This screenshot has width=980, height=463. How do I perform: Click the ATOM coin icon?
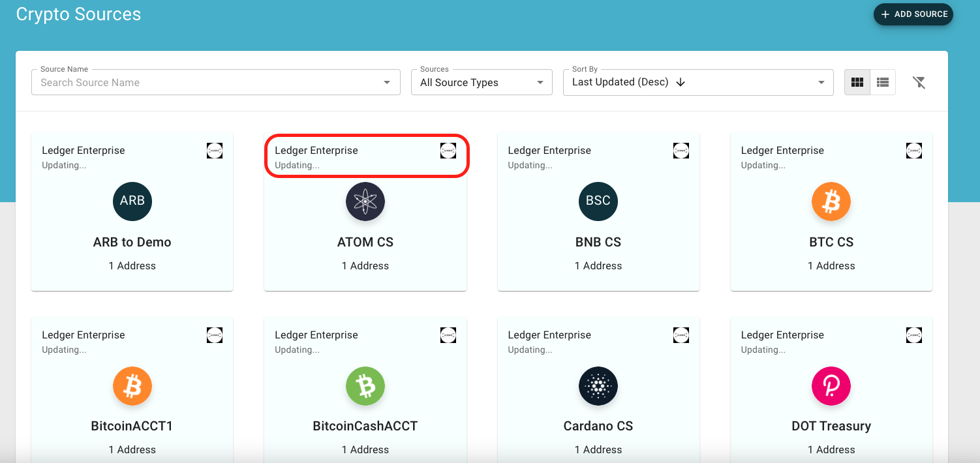365,201
